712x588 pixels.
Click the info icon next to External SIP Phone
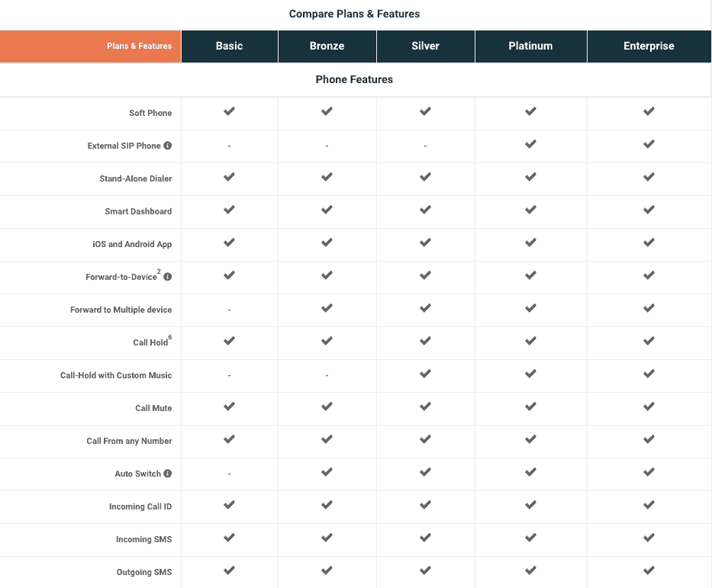pos(167,146)
